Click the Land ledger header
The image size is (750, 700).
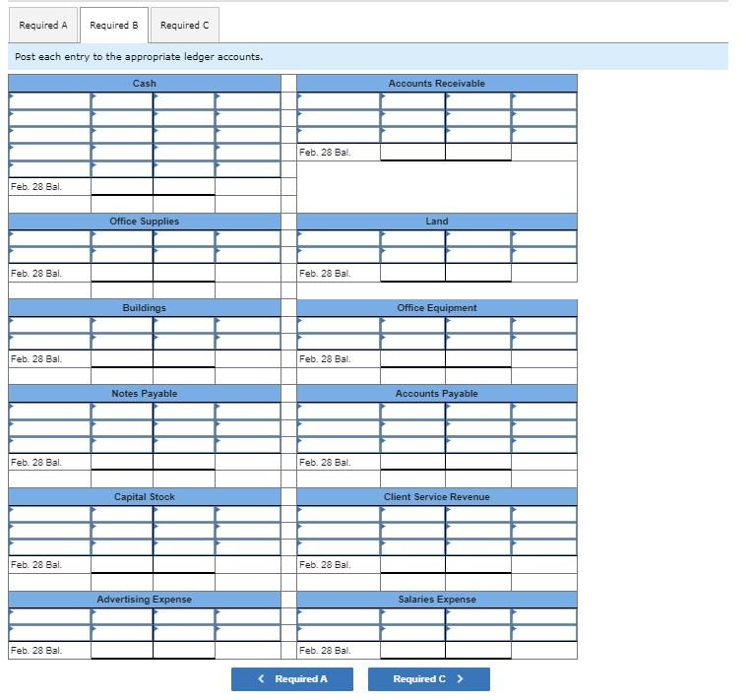[x=437, y=222]
